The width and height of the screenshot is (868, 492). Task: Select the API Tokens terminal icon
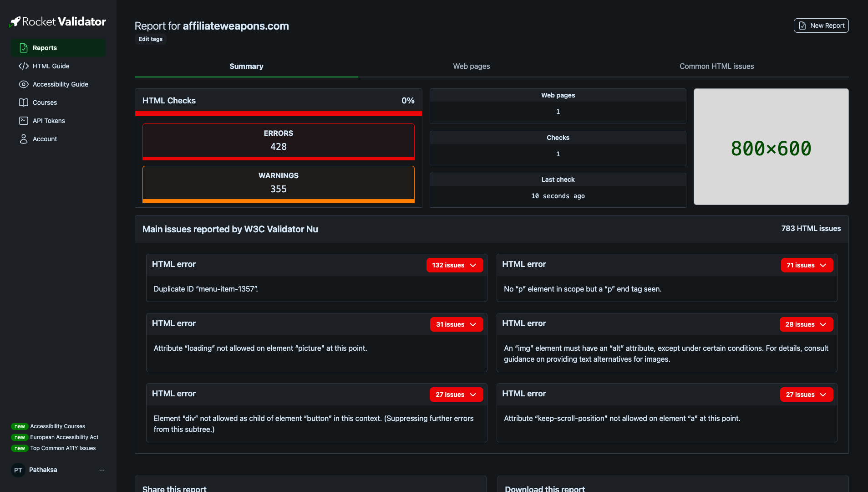[23, 121]
